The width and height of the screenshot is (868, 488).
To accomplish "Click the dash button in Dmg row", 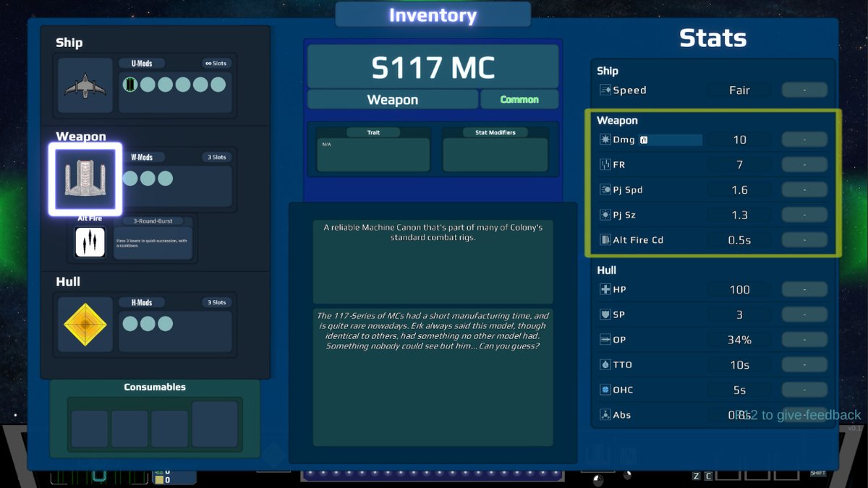I will [x=804, y=140].
